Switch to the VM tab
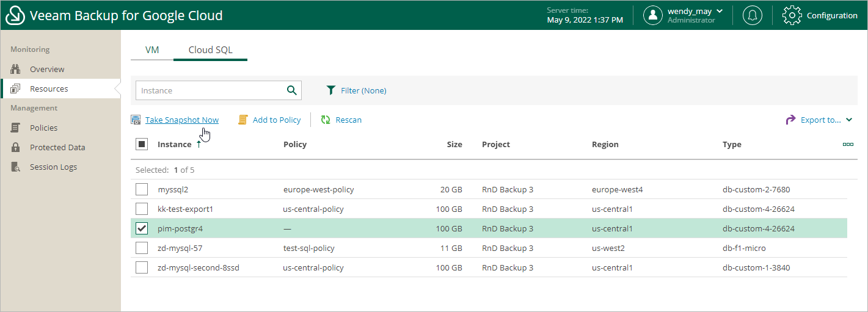 click(152, 50)
